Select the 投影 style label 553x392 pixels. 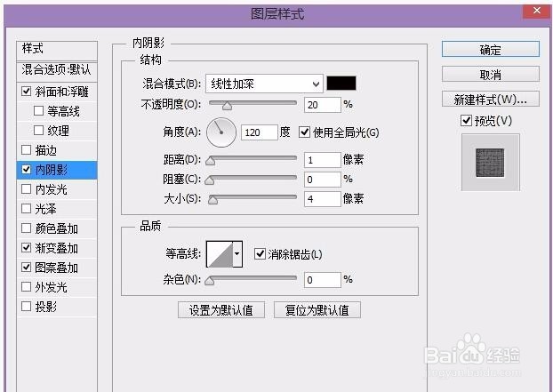pyautogui.click(x=46, y=307)
